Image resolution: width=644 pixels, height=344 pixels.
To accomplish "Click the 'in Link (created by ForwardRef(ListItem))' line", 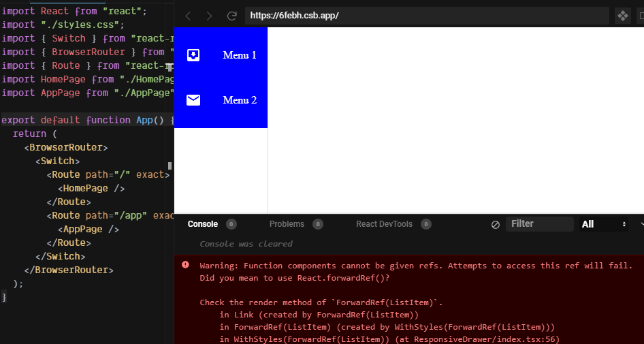I will [x=319, y=315].
